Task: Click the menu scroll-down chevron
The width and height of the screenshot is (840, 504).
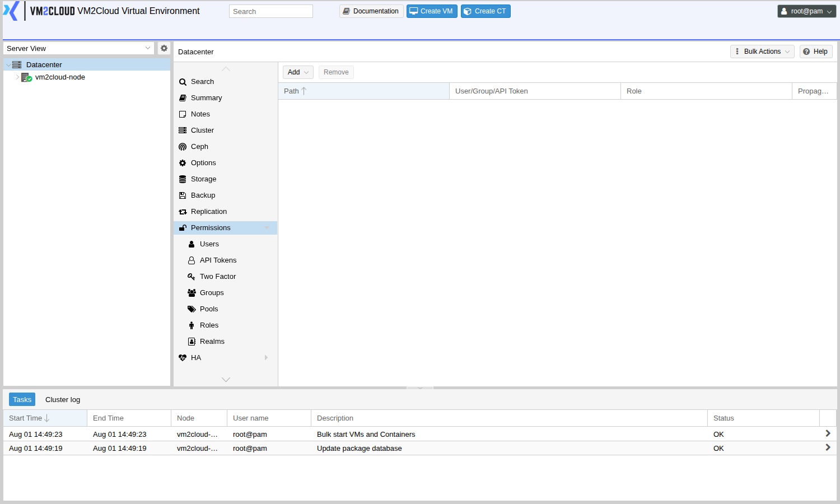Action: [x=226, y=380]
